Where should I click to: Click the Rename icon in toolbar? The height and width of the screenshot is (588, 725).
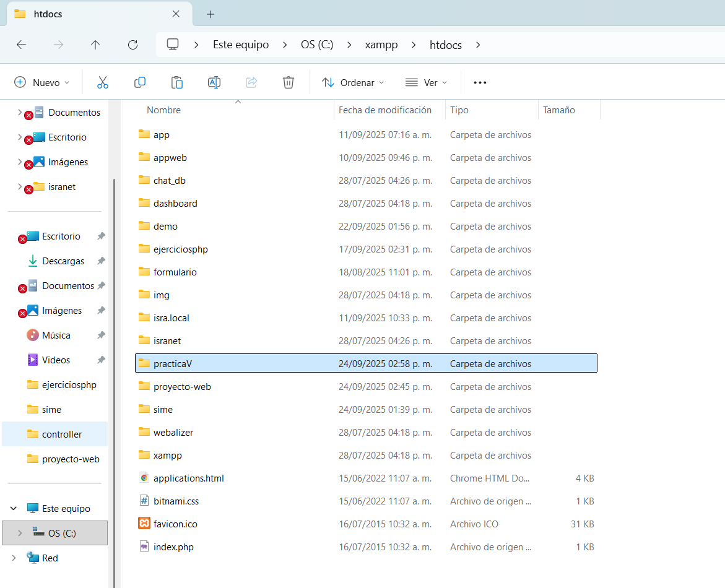[214, 82]
